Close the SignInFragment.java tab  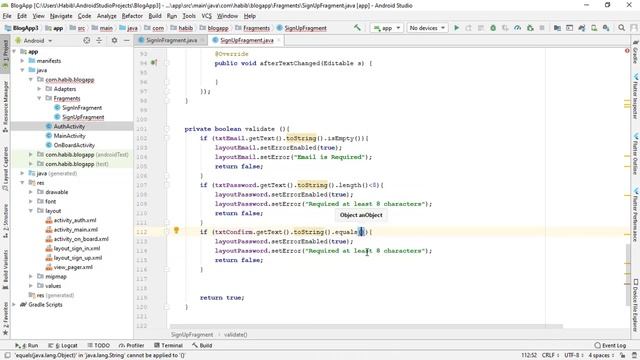point(203,40)
